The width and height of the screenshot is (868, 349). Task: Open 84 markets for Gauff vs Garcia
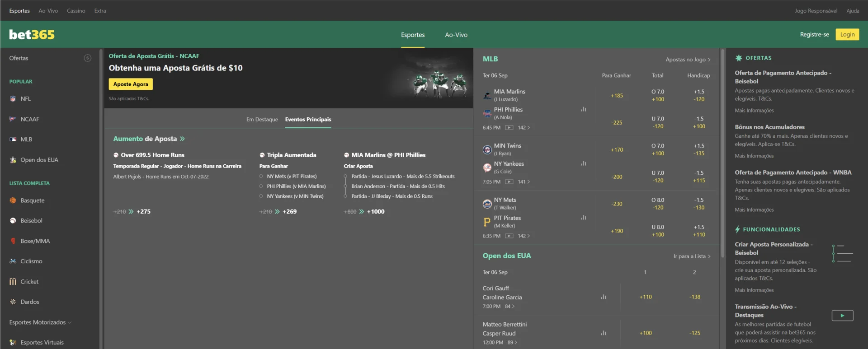click(x=509, y=307)
